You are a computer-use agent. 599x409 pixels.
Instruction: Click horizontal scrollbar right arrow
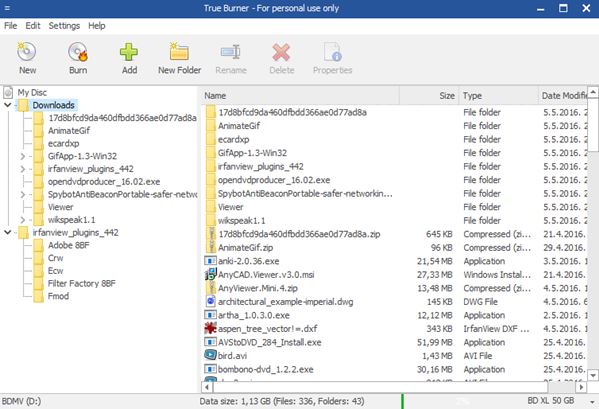click(581, 387)
